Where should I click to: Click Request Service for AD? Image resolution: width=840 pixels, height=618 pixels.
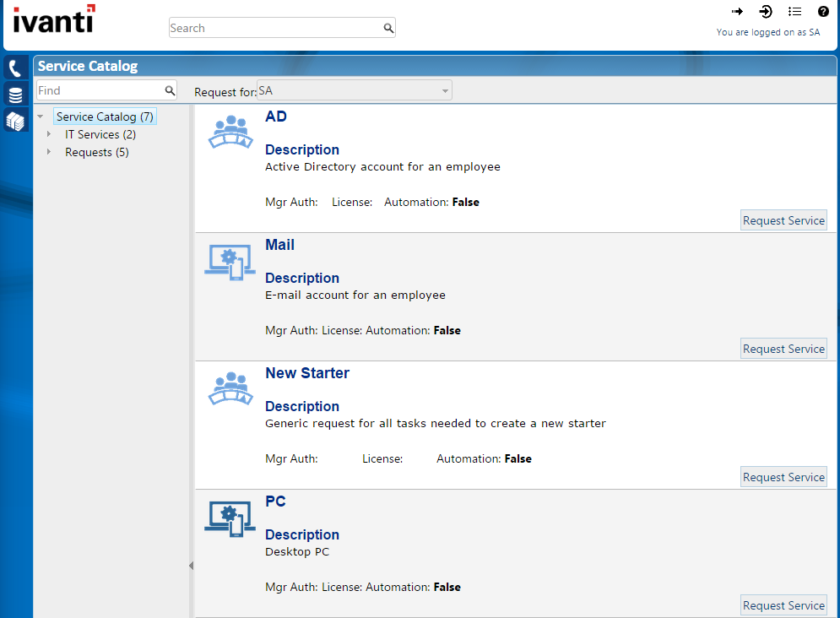(x=783, y=220)
